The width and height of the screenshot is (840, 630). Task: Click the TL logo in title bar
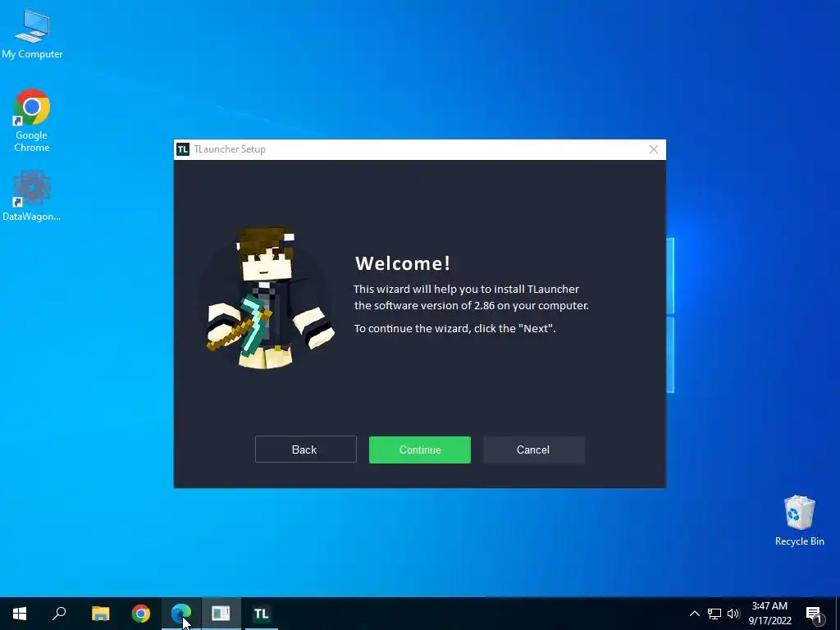[x=183, y=149]
